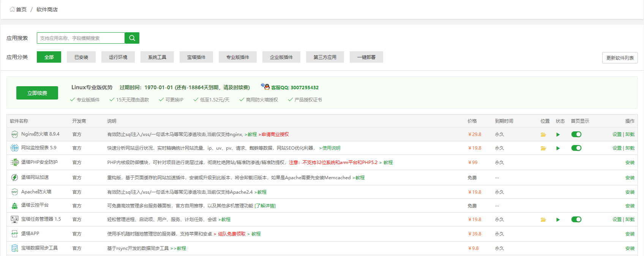Open the 第三方应用 category
This screenshot has height=256, width=644.
[x=325, y=57]
